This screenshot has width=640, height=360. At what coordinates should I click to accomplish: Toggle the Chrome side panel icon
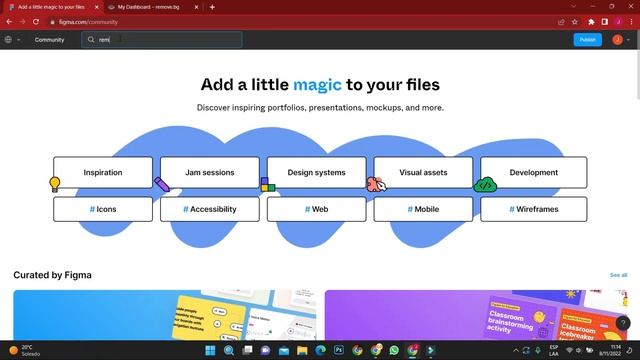604,22
